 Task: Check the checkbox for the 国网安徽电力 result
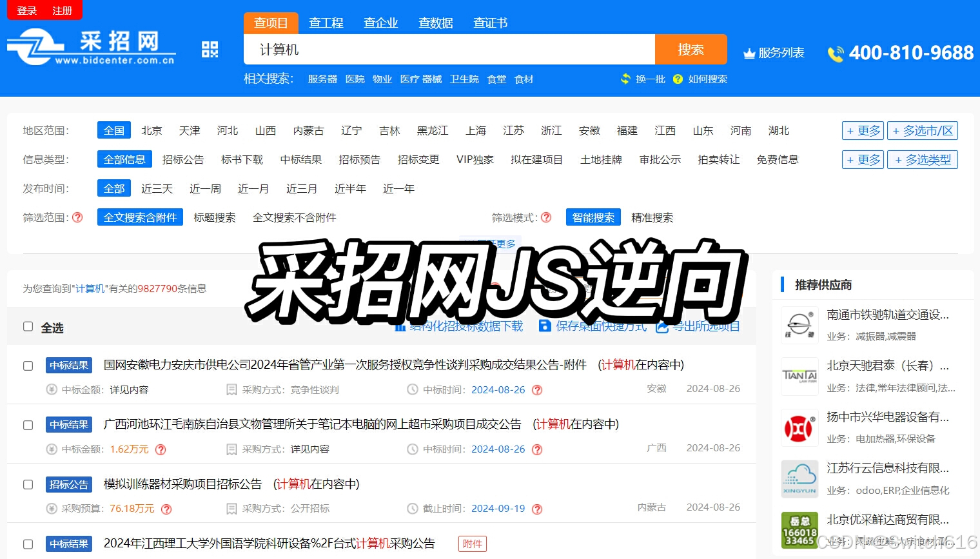tap(28, 366)
